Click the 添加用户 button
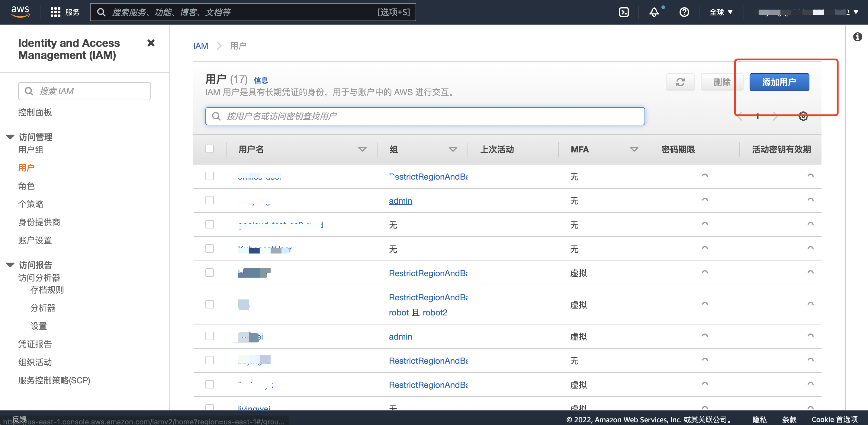This screenshot has height=425, width=868. point(779,82)
